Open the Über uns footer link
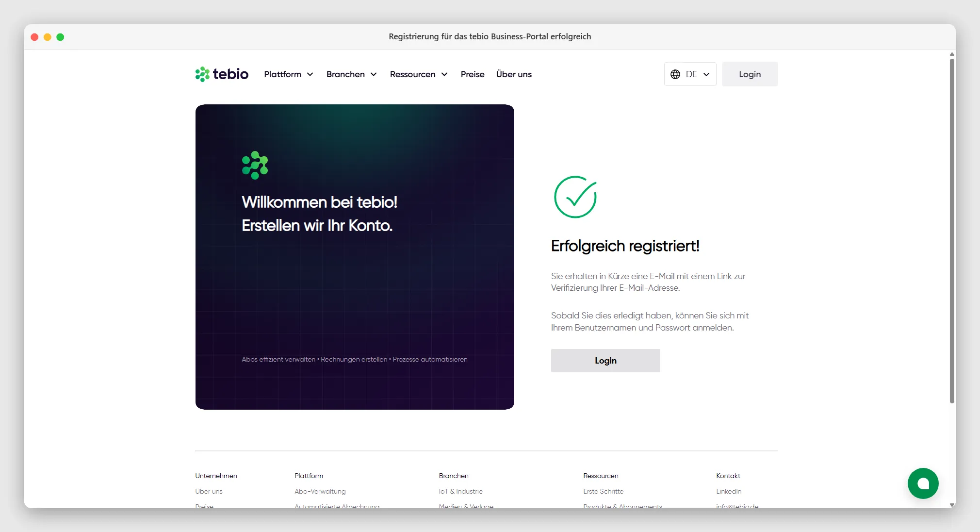 (x=209, y=491)
